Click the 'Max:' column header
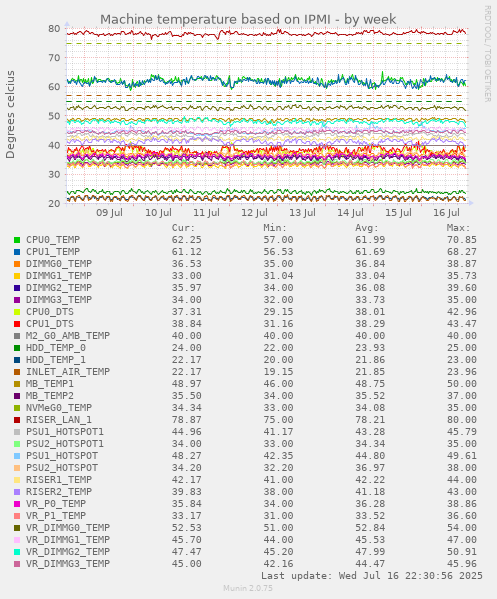This screenshot has width=497, height=599. coord(458,228)
